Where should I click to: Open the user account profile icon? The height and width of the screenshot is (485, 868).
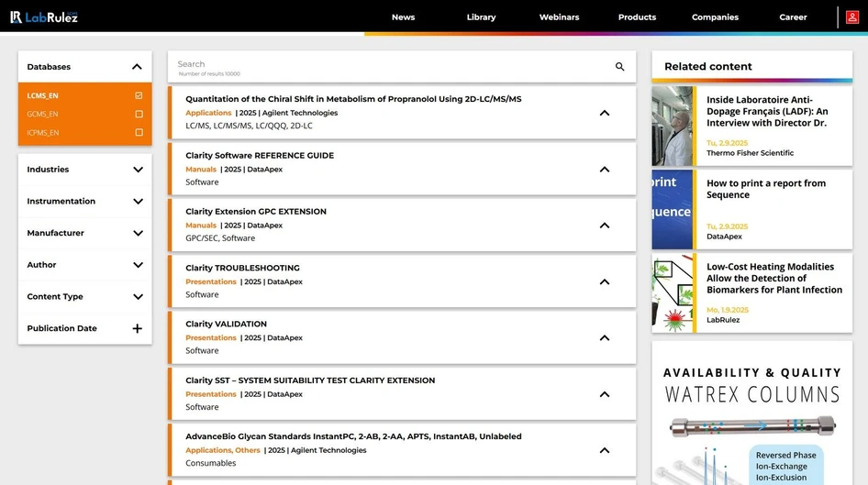click(852, 17)
